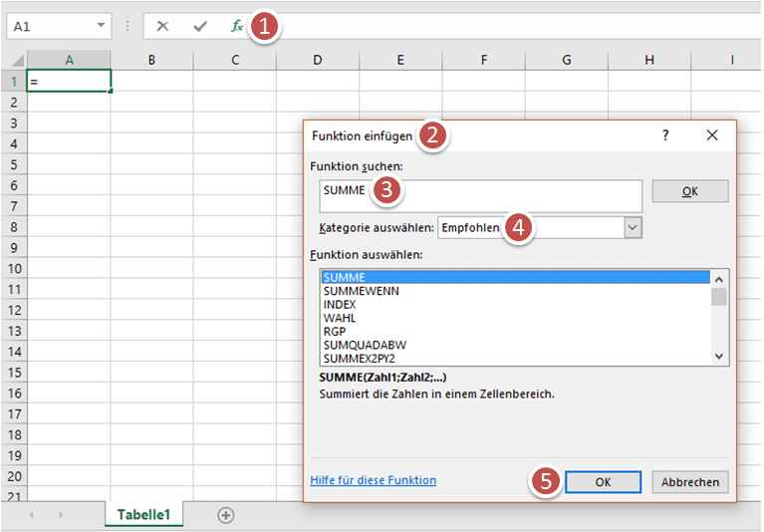Select column A header

click(69, 60)
